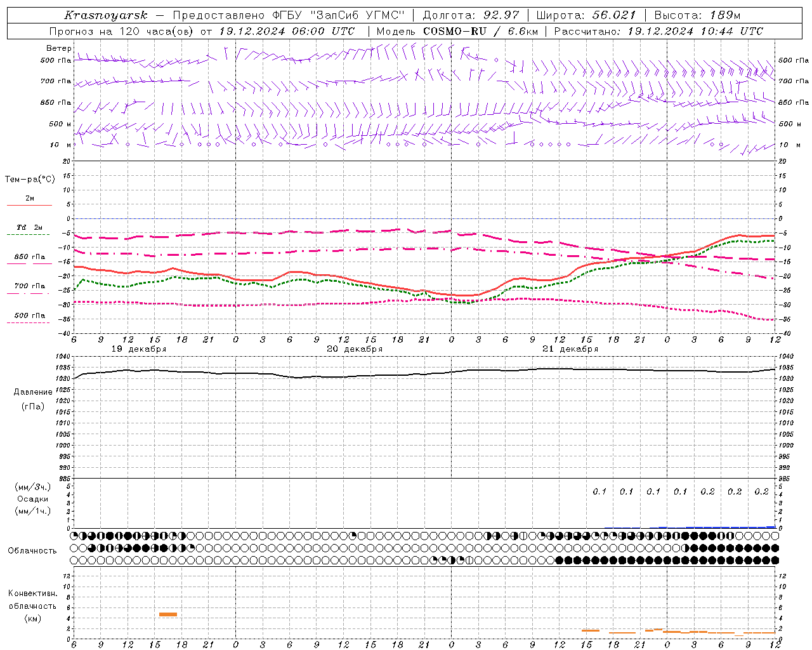The width and height of the screenshot is (812, 650).
Task: Click the '(гПа)' pressure unit label
Action: (33, 407)
